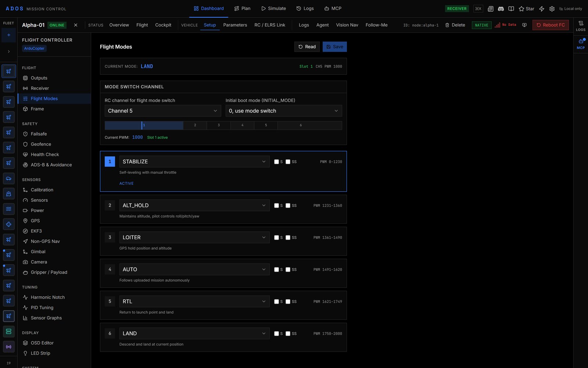Toggle the SS checkbox for LAND slot 6
Viewport: 588px width, 368px height.
tap(288, 333)
